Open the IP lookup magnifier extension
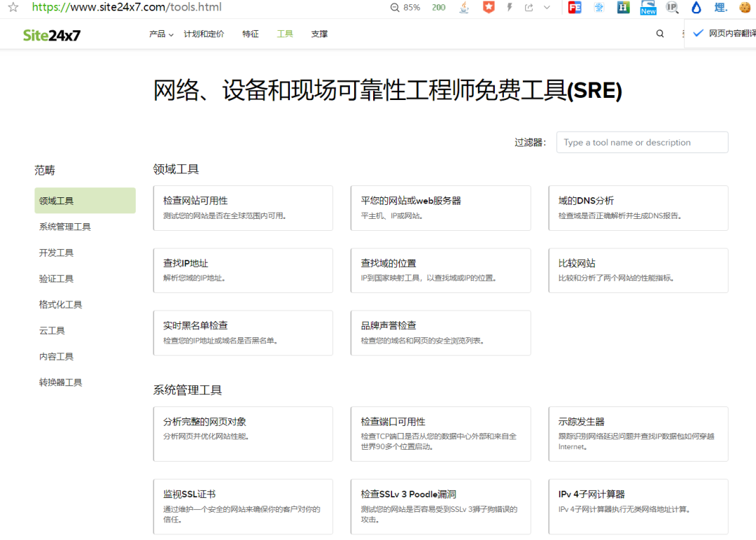The image size is (756, 540). tap(672, 7)
